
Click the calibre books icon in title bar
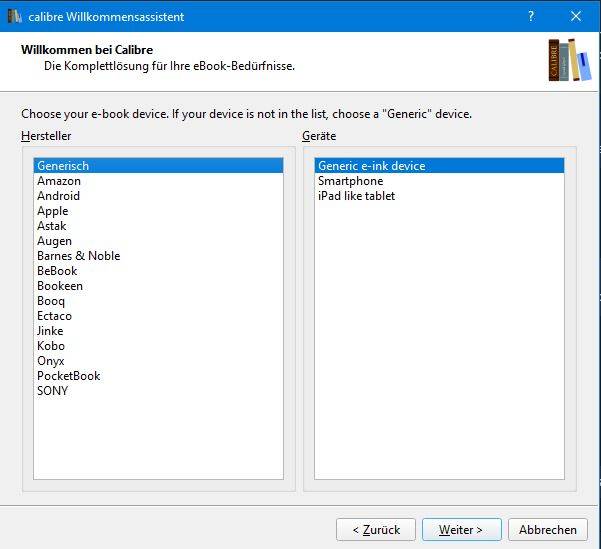15,16
